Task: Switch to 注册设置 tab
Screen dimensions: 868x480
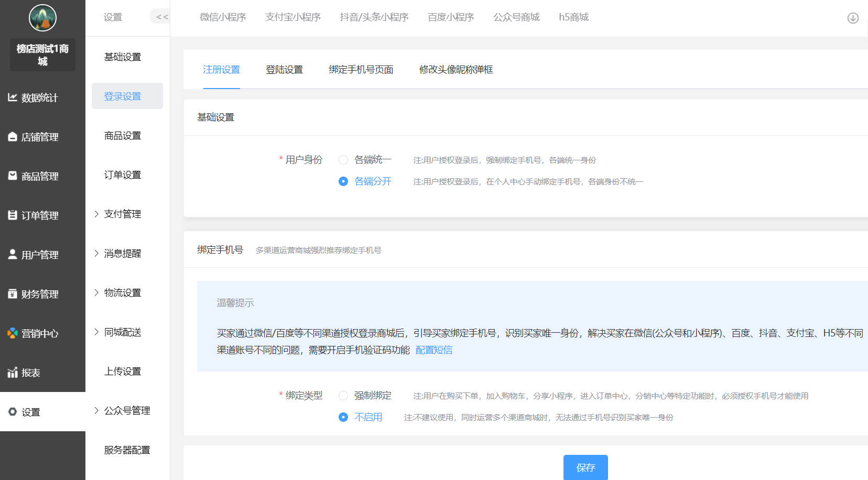Action: pyautogui.click(x=222, y=70)
